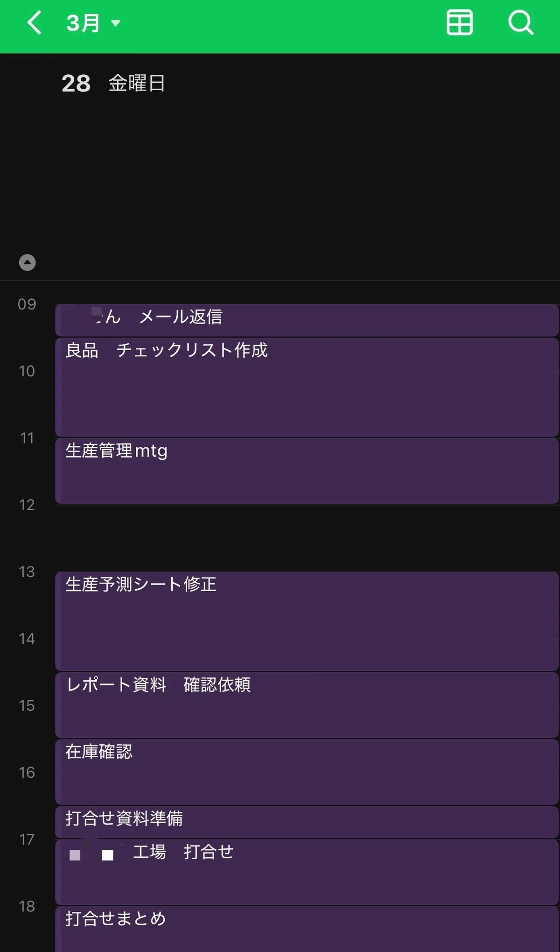Screen dimensions: 560x952
Task: Tap the 13 hour label
Action: point(27,571)
